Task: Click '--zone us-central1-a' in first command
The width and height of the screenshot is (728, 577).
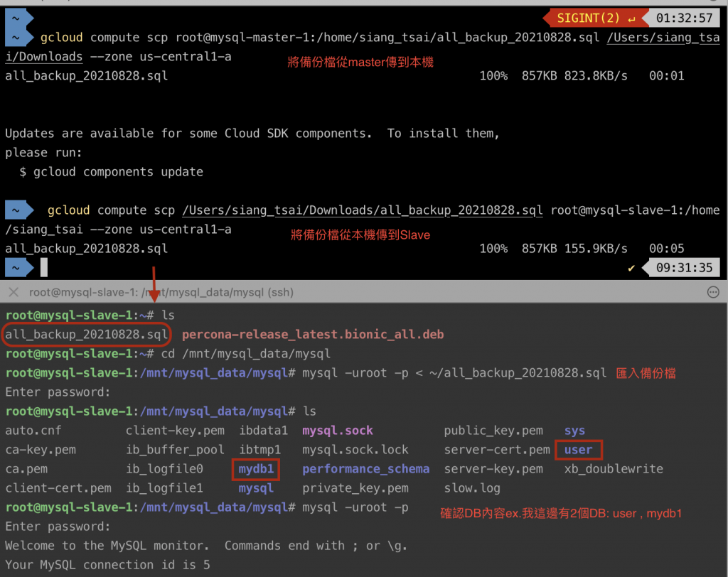Action: (x=161, y=57)
